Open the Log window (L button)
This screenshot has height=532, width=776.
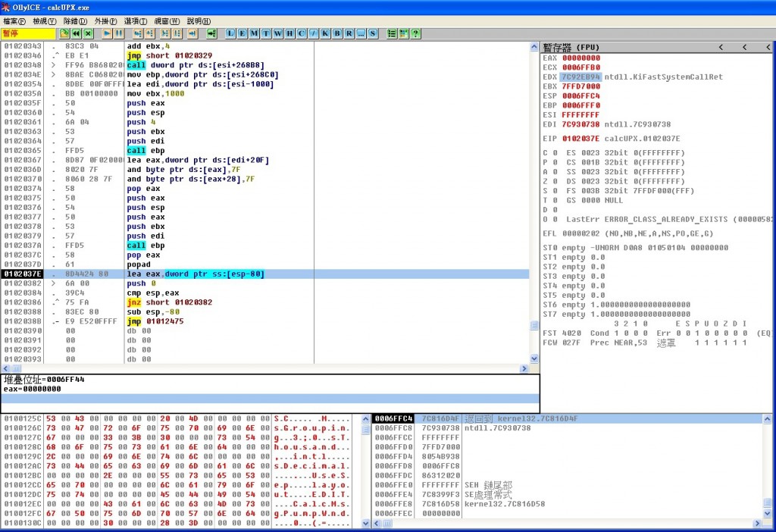(231, 34)
